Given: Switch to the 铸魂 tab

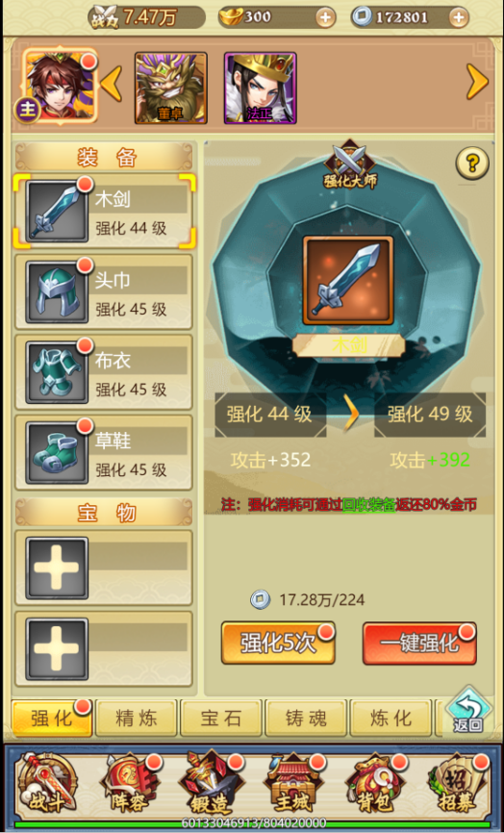Looking at the screenshot, I should click(x=306, y=719).
